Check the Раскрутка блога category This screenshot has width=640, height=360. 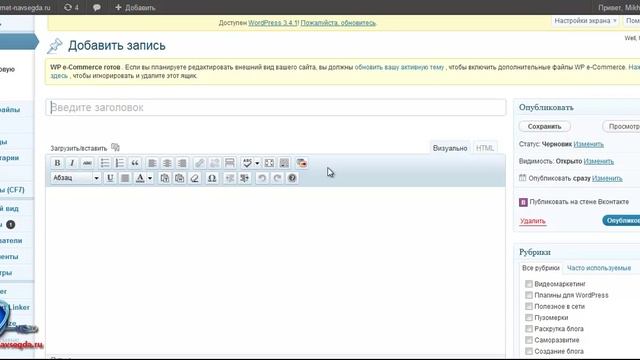tap(529, 329)
